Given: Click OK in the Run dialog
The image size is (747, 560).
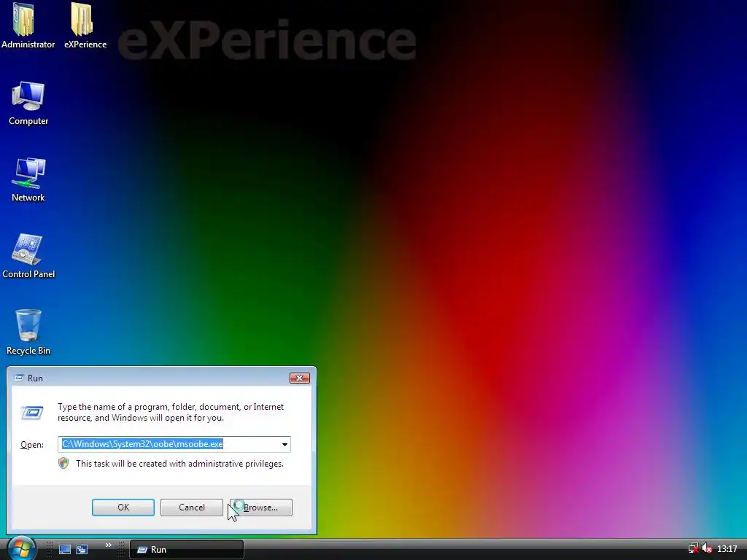Looking at the screenshot, I should click(123, 507).
